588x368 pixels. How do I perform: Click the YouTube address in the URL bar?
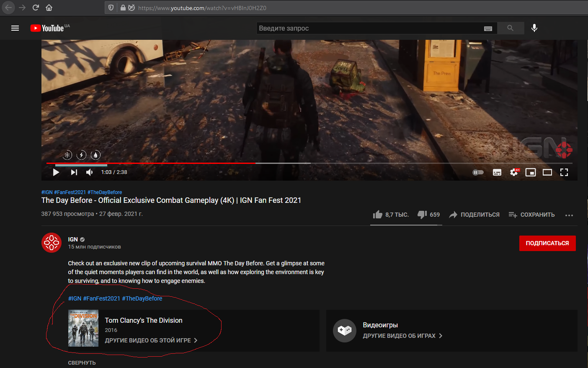[202, 8]
